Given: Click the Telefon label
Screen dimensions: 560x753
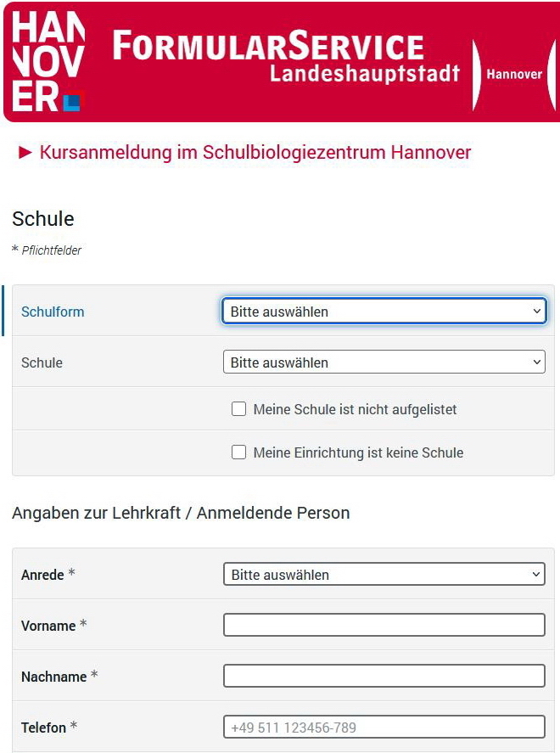Looking at the screenshot, I should (x=43, y=728).
